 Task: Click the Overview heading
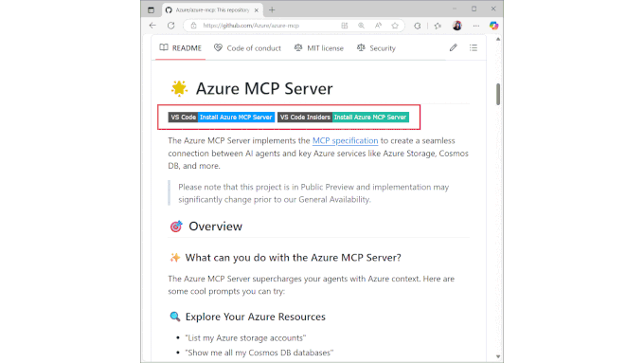pyautogui.click(x=215, y=227)
